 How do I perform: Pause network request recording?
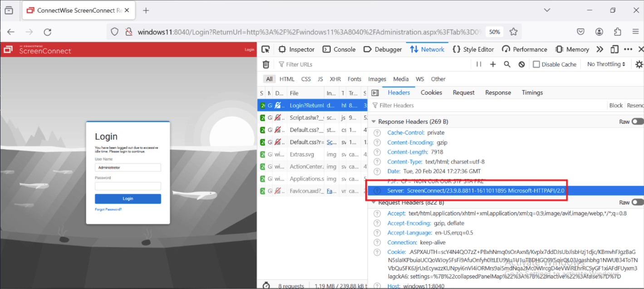point(479,64)
